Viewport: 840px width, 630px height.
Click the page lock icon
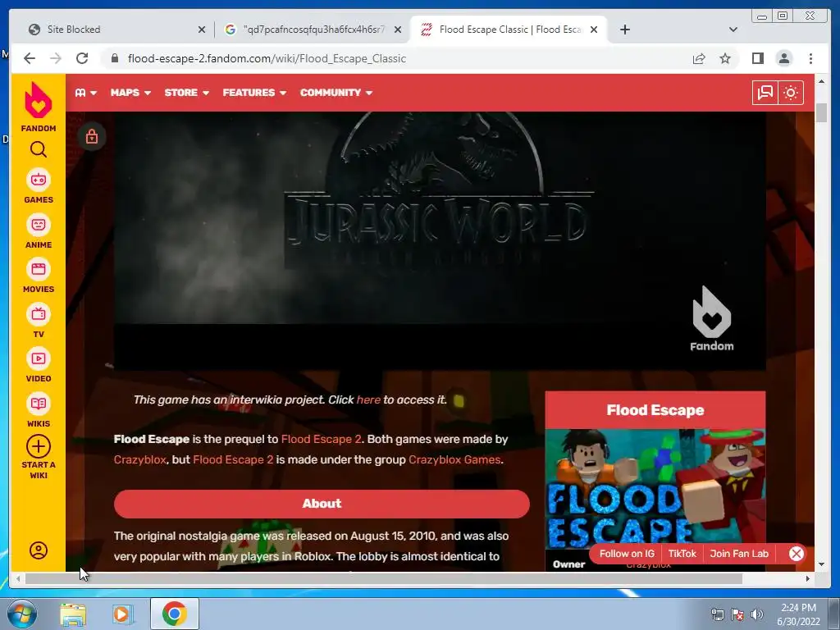[92, 137]
